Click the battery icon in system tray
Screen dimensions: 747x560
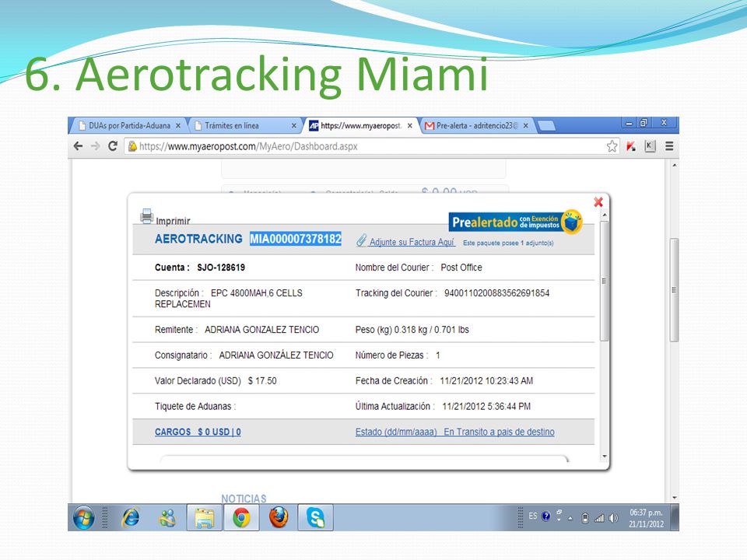[585, 518]
